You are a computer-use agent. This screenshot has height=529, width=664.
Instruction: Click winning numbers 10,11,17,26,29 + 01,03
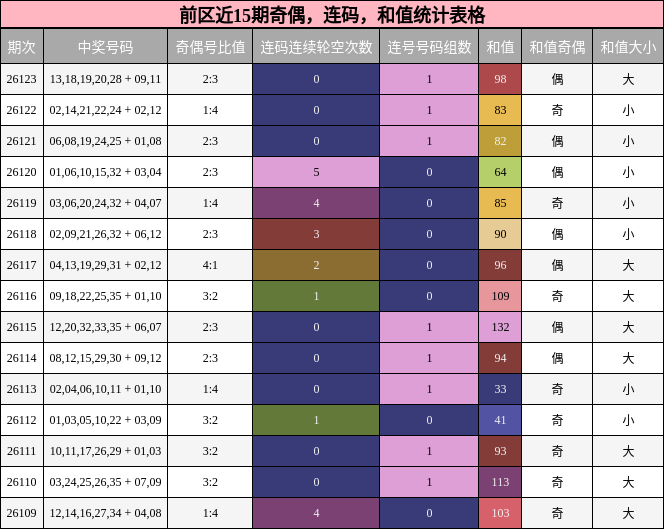point(105,451)
